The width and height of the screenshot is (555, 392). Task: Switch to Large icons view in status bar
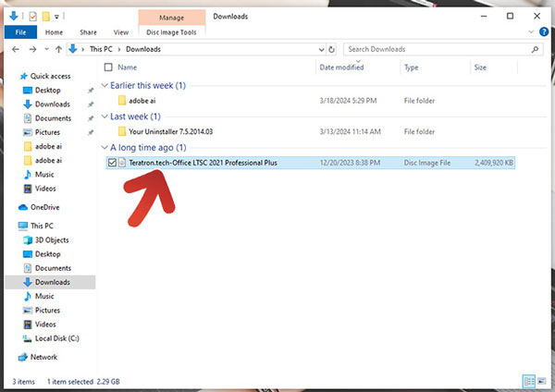(541, 382)
